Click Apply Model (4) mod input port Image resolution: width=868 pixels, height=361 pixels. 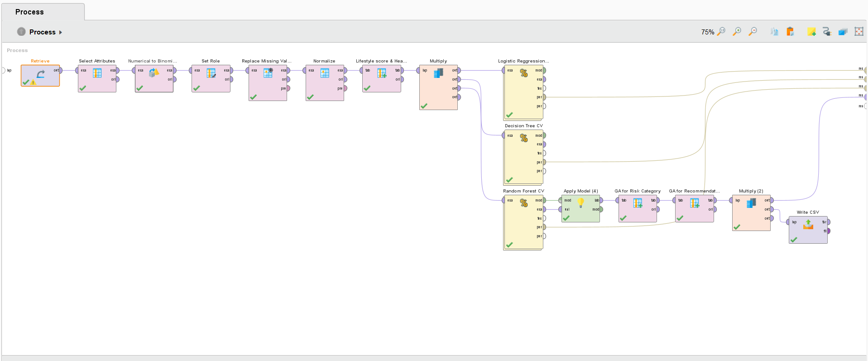(561, 200)
